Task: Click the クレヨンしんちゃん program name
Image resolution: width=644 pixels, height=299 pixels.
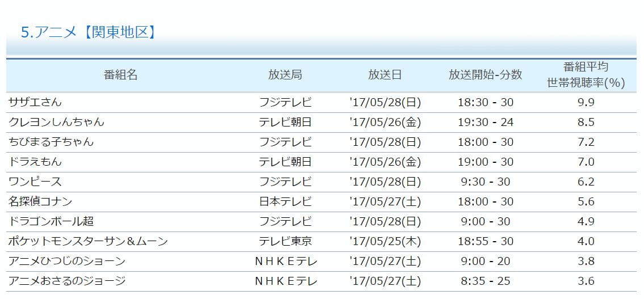Action: point(56,122)
